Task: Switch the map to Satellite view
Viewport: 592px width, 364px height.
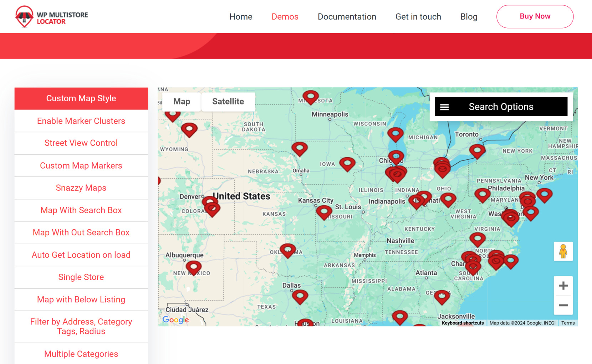Action: [228, 102]
